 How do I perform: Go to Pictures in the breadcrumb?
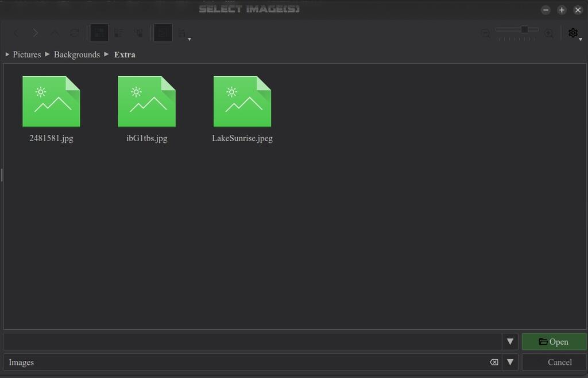[26, 54]
